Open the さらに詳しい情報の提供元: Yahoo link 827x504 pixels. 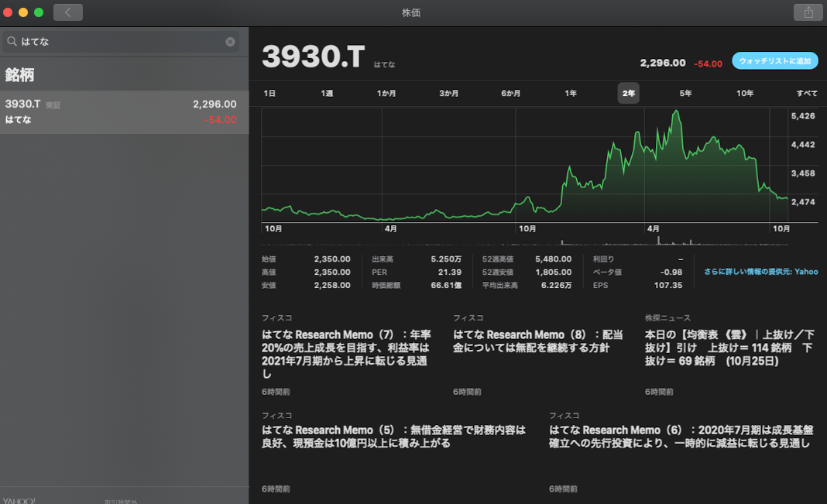(761, 272)
